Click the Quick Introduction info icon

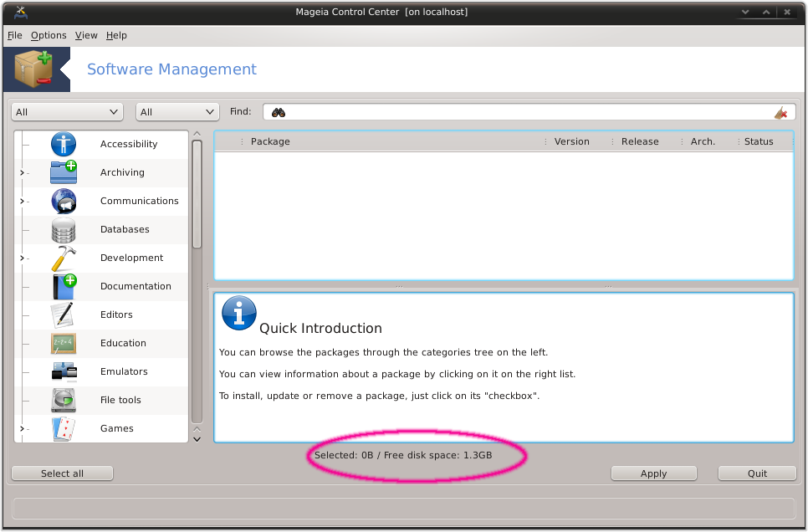[238, 313]
